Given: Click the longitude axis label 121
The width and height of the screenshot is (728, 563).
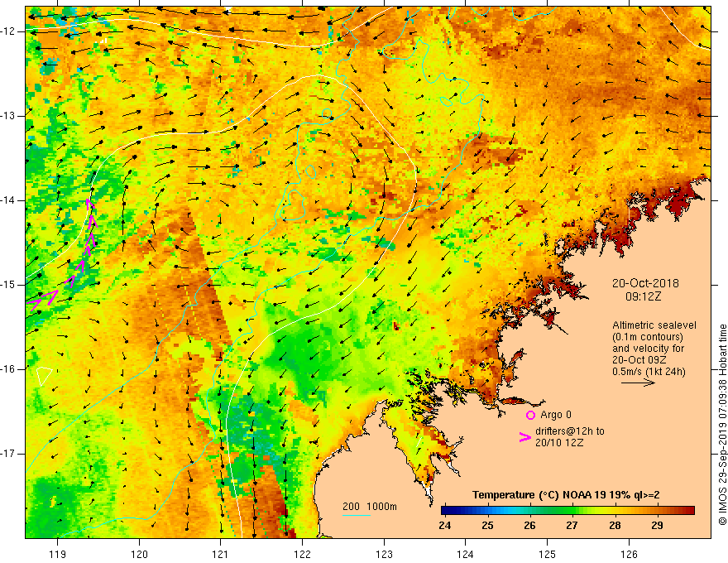Looking at the screenshot, I should 221,554.
